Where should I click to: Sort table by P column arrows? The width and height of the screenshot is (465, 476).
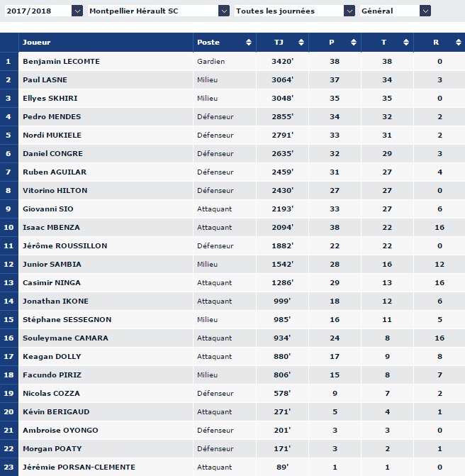pyautogui.click(x=354, y=42)
